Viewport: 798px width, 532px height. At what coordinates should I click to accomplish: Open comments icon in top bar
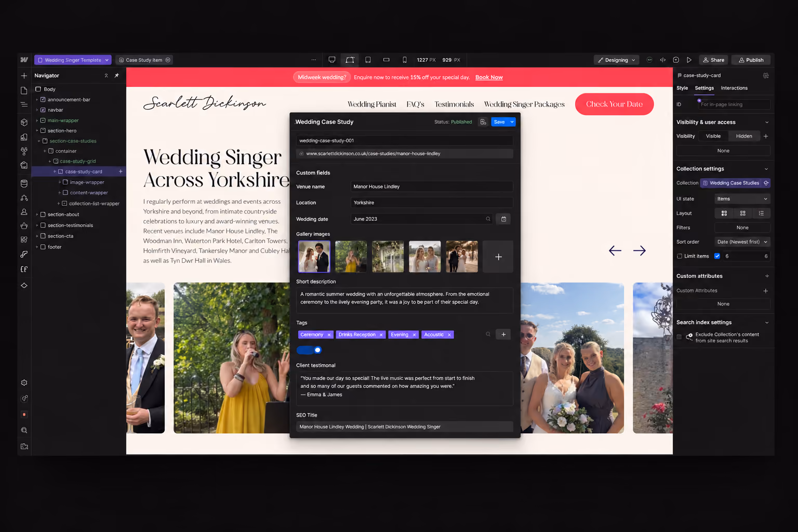click(676, 60)
